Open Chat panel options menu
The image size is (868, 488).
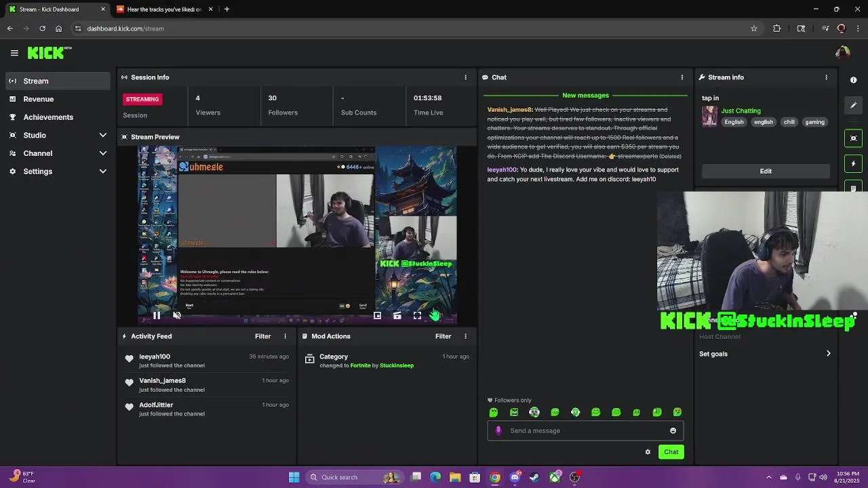(682, 77)
